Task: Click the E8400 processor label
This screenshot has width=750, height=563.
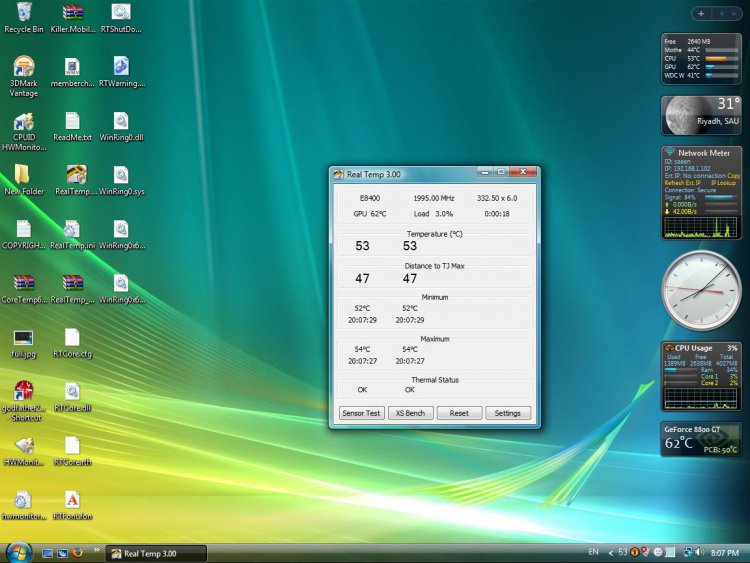Action: [370, 198]
